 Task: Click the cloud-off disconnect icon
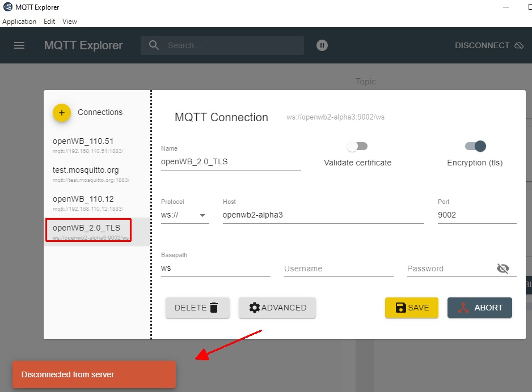pos(518,45)
